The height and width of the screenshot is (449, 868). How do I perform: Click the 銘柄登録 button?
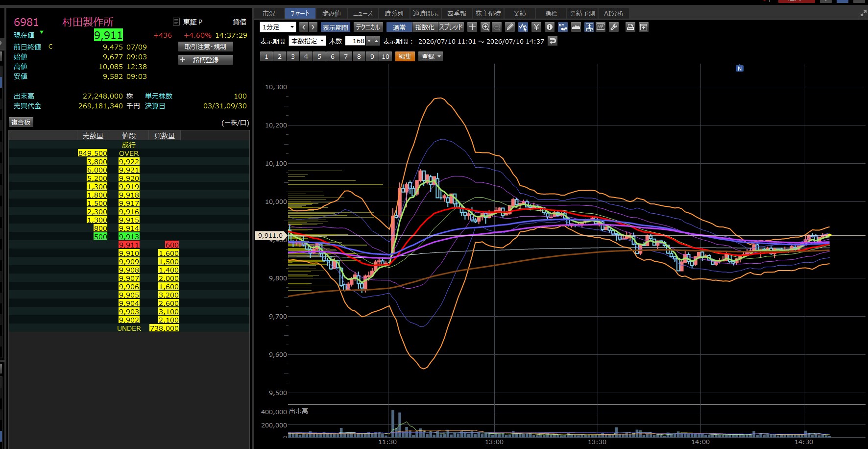pos(206,60)
